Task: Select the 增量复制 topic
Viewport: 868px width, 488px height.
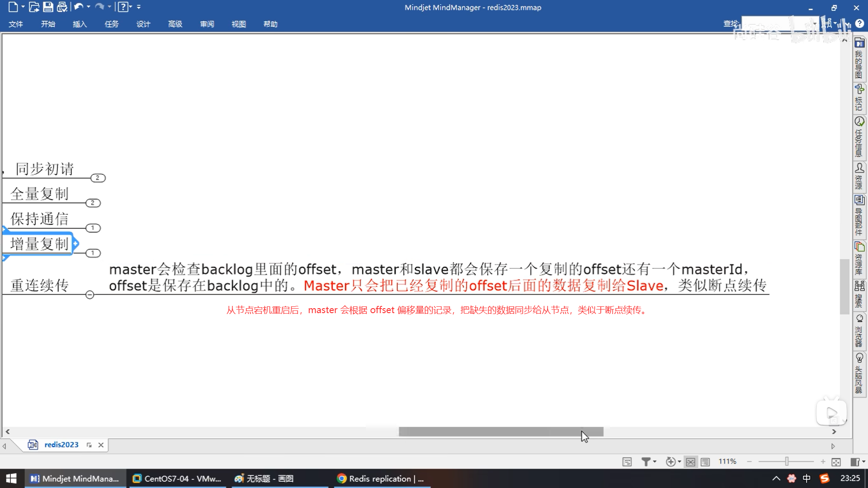Action: (x=39, y=244)
